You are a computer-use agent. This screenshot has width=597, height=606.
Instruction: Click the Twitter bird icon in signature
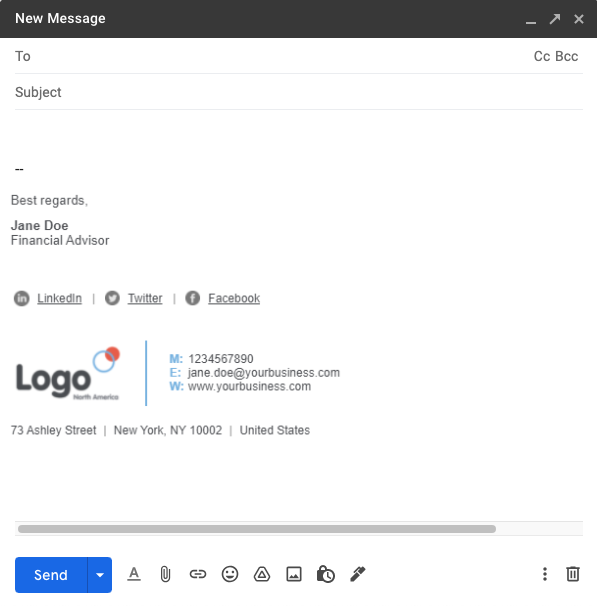112,298
